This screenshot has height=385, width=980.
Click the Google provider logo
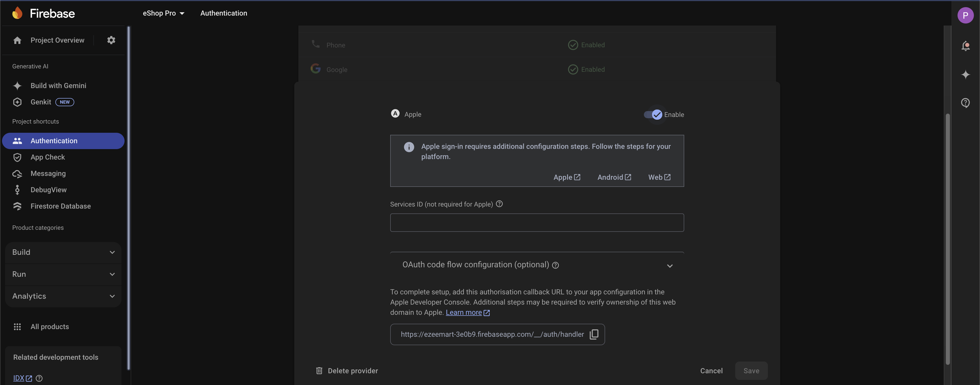click(315, 68)
